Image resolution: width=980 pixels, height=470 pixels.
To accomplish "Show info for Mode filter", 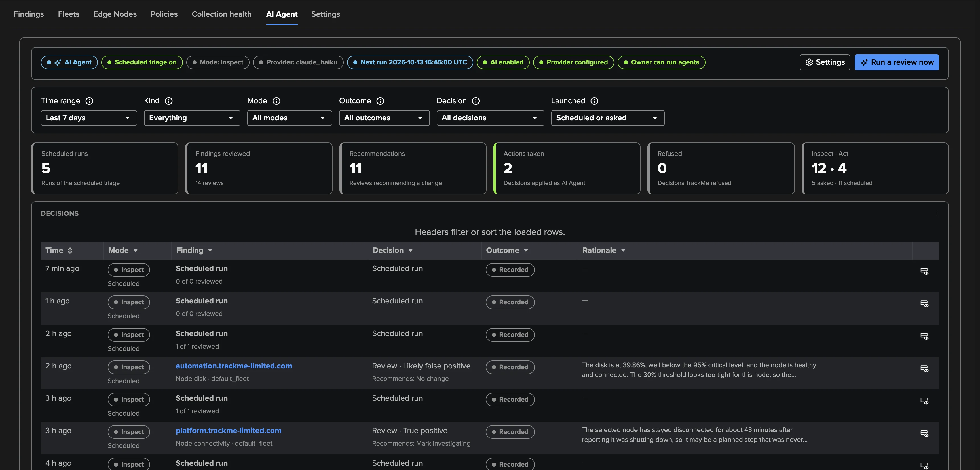I will (x=276, y=101).
